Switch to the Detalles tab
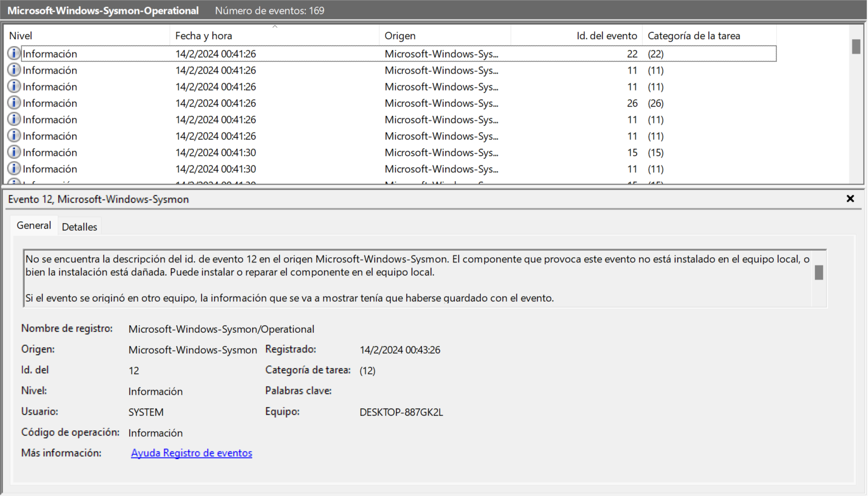 pyautogui.click(x=80, y=227)
